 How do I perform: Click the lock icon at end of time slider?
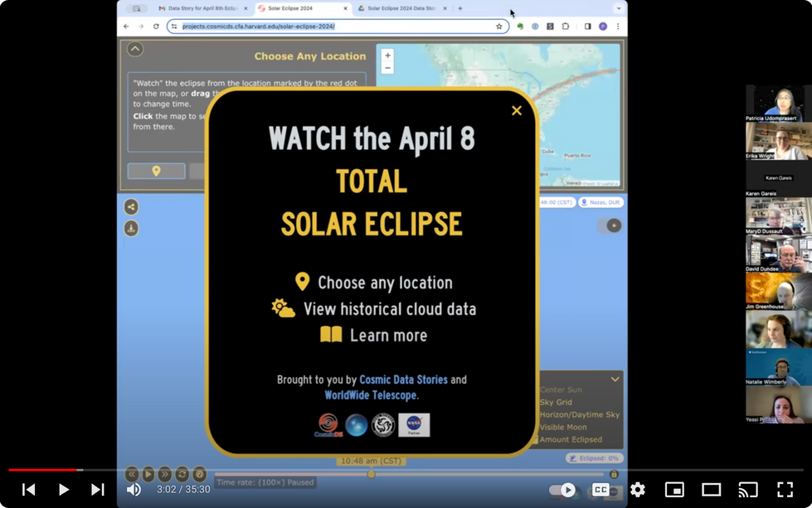[x=614, y=474]
